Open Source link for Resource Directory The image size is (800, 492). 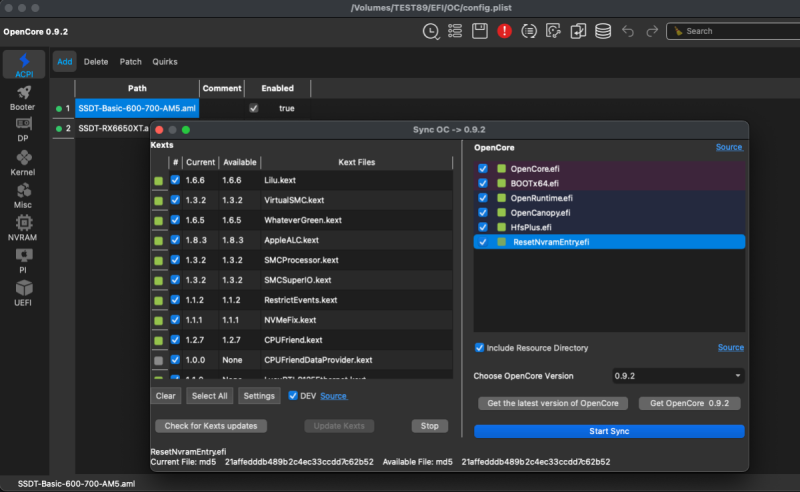coord(731,348)
